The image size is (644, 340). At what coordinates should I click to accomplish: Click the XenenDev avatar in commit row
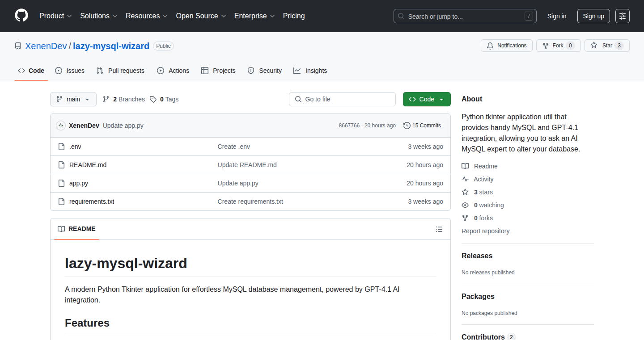pos(61,126)
